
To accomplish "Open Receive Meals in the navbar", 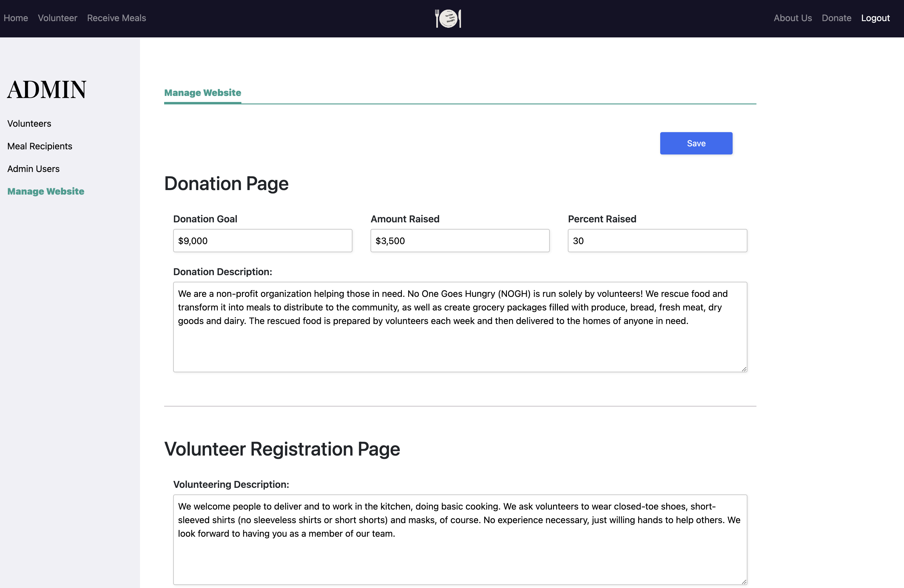I will [116, 18].
